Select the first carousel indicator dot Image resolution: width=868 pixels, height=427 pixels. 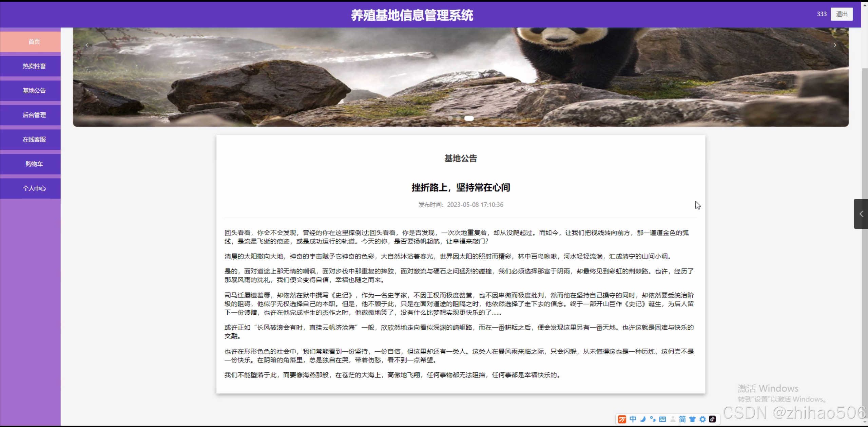(x=450, y=118)
